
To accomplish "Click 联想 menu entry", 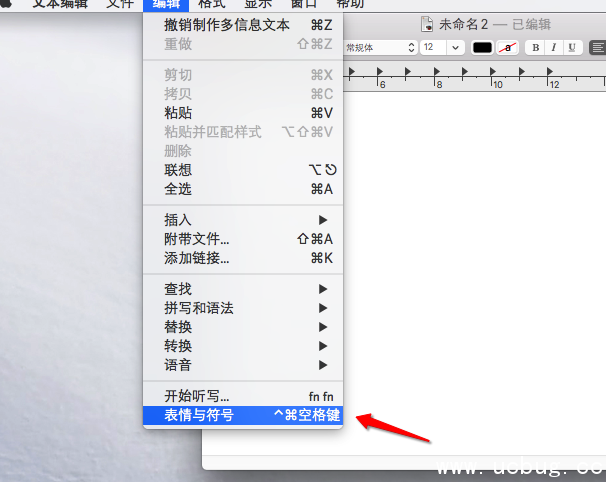I will 243,170.
